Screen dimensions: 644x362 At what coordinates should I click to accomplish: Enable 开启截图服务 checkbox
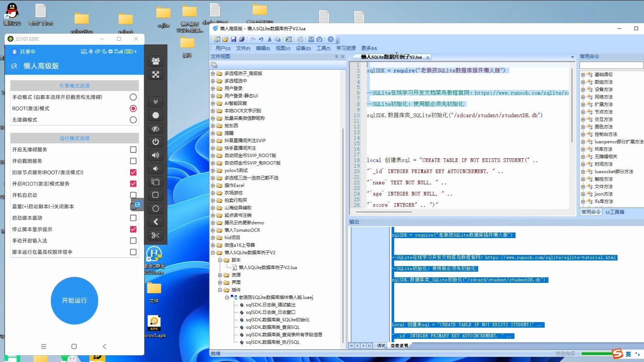(133, 161)
